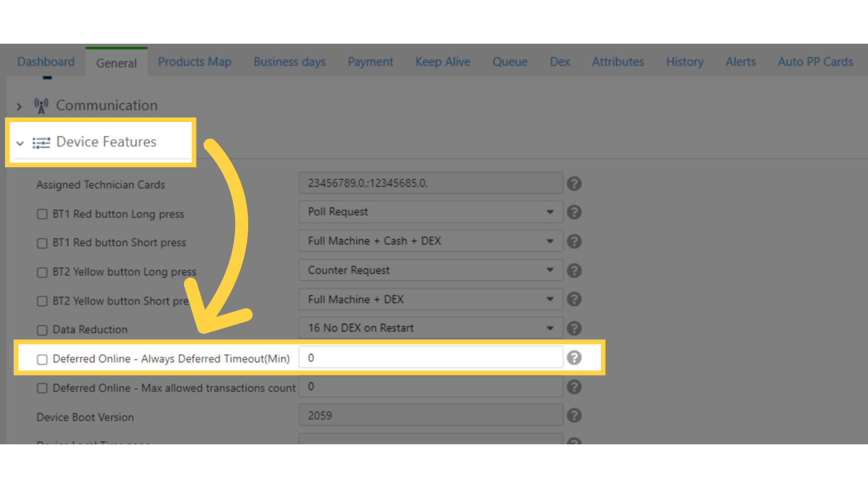The width and height of the screenshot is (868, 488).
Task: Click help icon for Data Reduction
Action: tap(574, 328)
